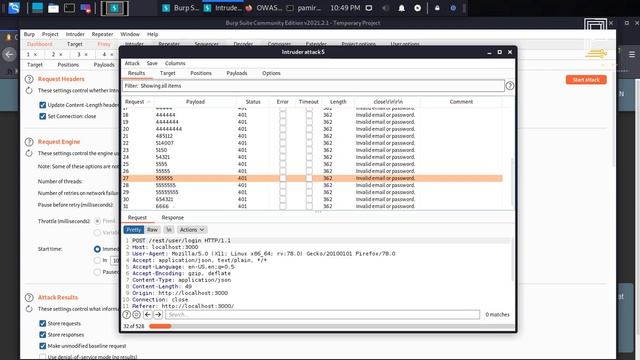Viewport: 640px width, 360px height.
Task: Open the Filter help question-mark icon
Action: [510, 86]
